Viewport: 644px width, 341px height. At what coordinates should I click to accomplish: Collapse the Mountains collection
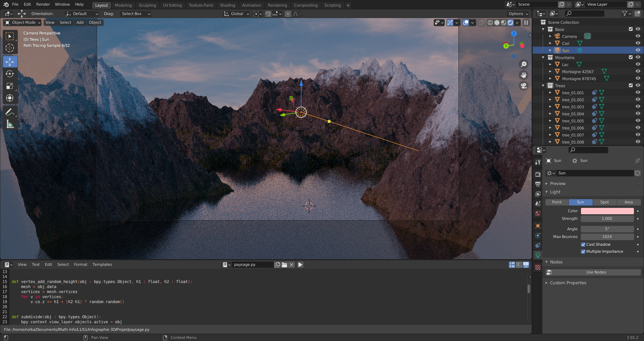[x=543, y=57]
